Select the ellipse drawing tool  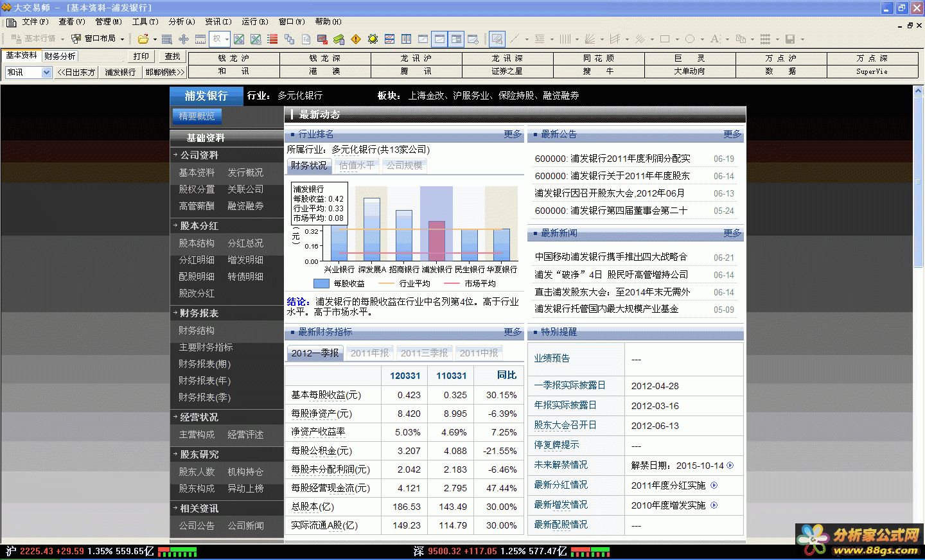pyautogui.click(x=690, y=39)
